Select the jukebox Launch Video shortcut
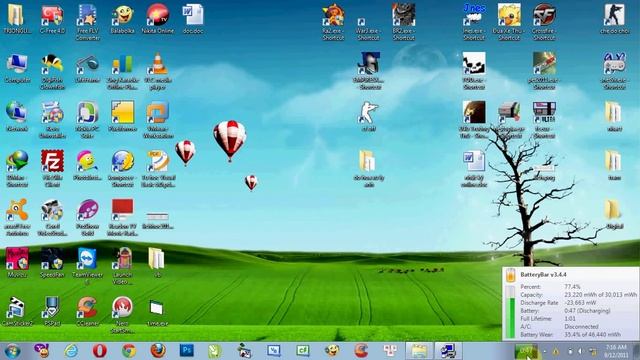 click(x=122, y=266)
